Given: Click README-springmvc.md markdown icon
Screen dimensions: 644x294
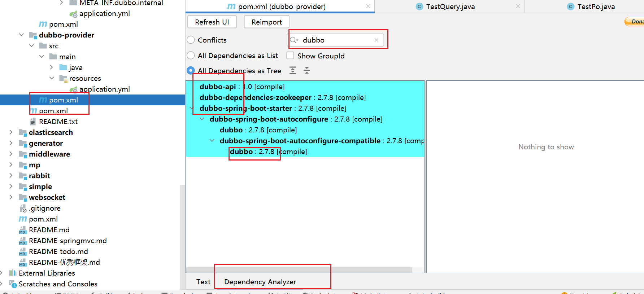Looking at the screenshot, I should [23, 241].
